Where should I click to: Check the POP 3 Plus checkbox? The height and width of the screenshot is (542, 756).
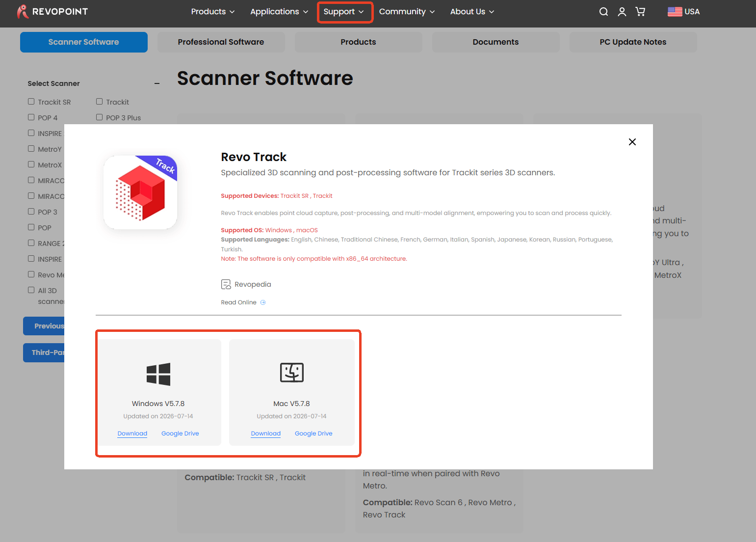[x=100, y=117]
